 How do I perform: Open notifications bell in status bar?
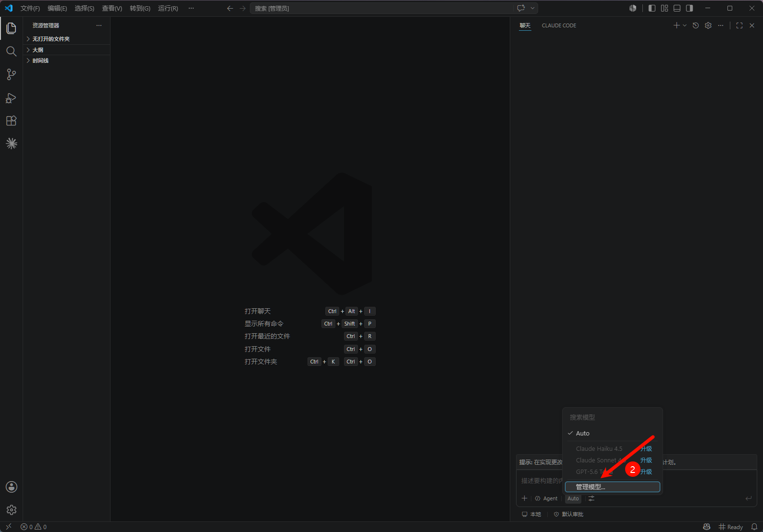754,527
